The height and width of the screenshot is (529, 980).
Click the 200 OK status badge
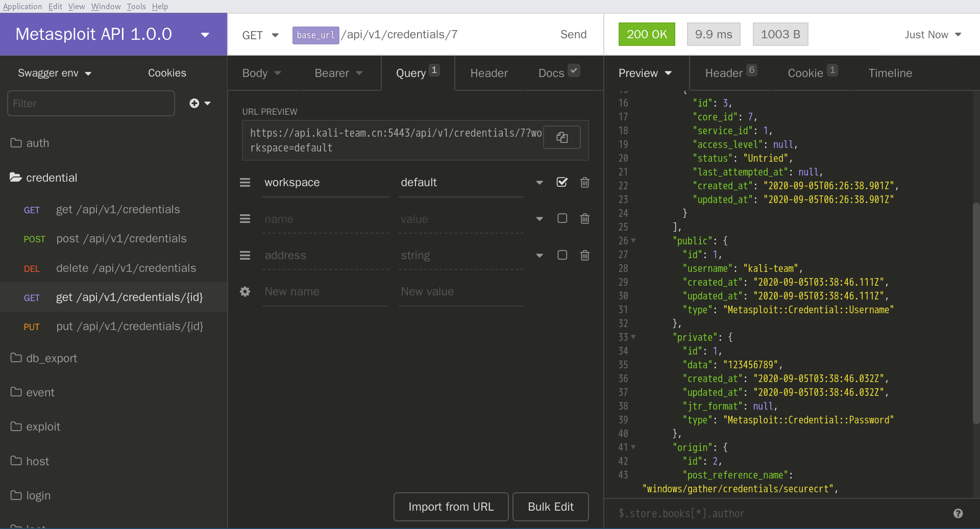[x=647, y=34]
